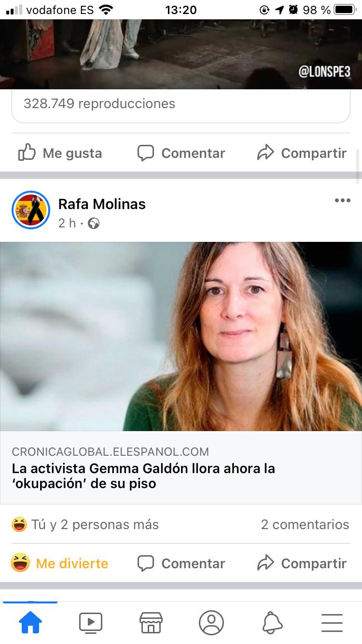Share the Gemma Galdón article post
The image size is (362, 644).
pyautogui.click(x=302, y=563)
